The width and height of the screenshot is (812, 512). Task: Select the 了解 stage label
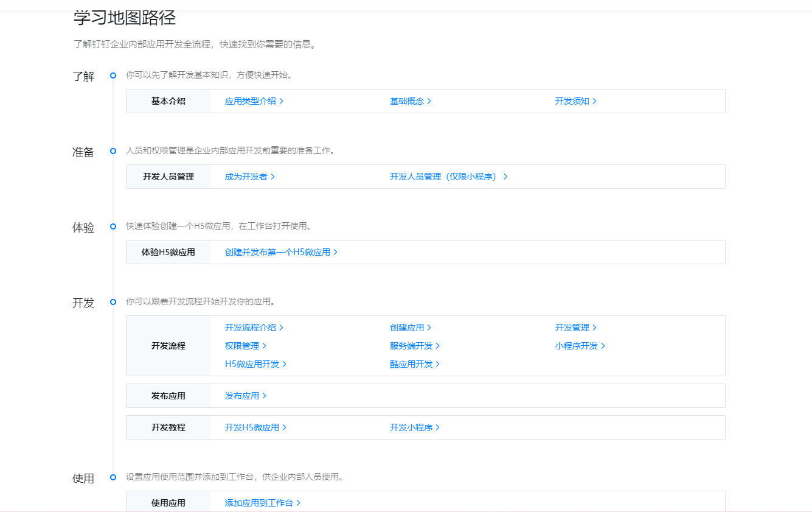pos(83,77)
